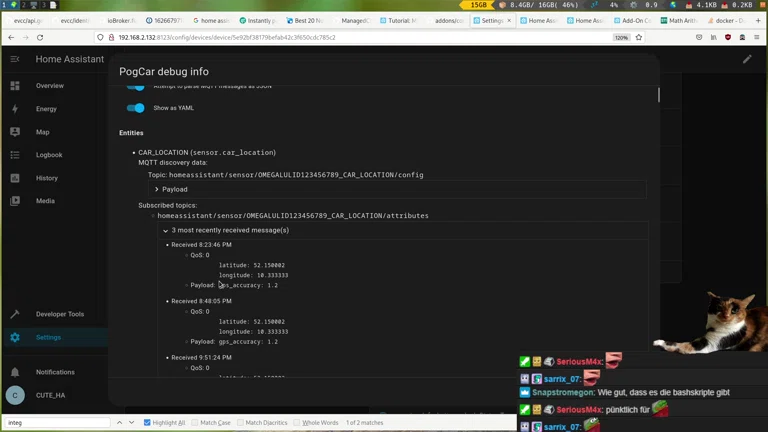768x432 pixels.
Task: Click the uBlock shield extension icon
Action: tap(728, 37)
